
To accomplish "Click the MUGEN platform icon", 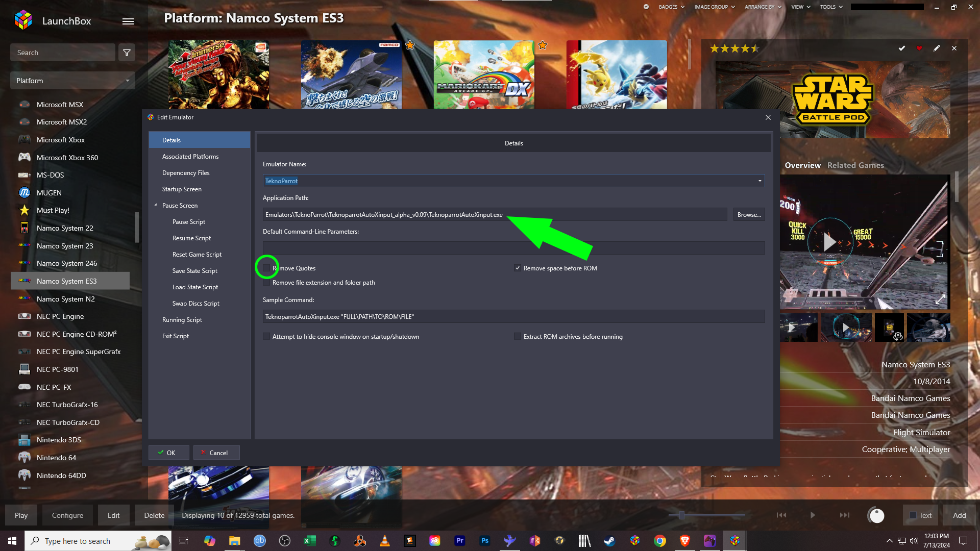I will (24, 192).
